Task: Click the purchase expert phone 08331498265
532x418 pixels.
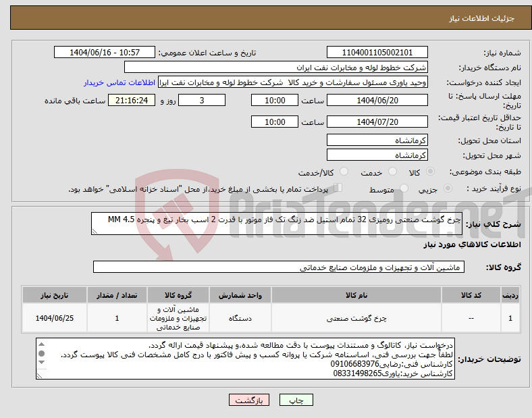Action: pos(358,373)
